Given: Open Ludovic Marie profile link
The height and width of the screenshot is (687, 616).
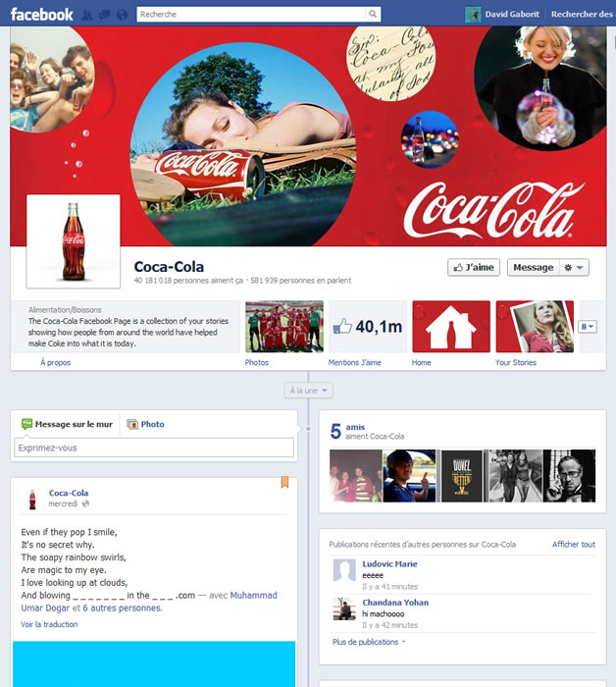Looking at the screenshot, I should pyautogui.click(x=389, y=564).
